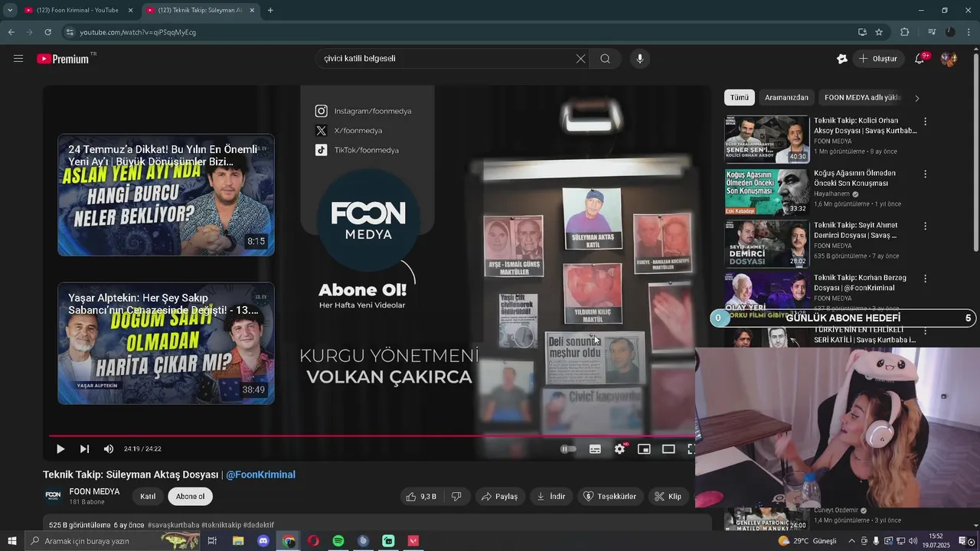
Task: Open player settings gear
Action: click(620, 449)
